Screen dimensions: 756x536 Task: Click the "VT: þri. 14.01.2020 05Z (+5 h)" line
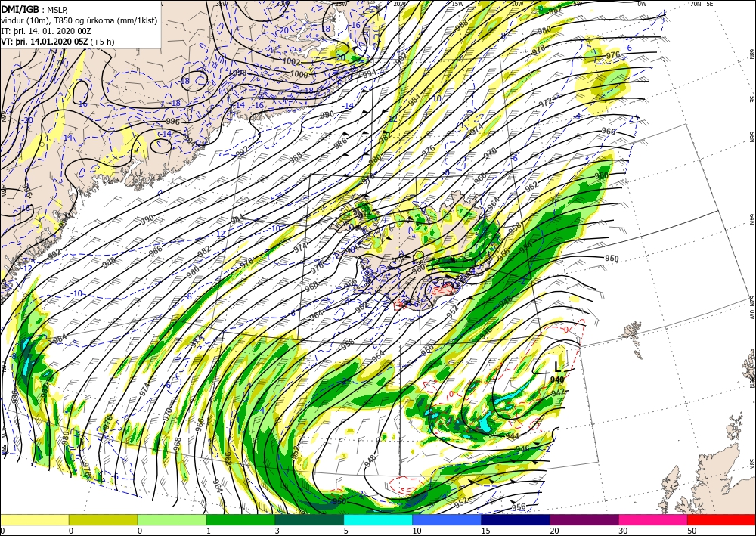pyautogui.click(x=57, y=42)
